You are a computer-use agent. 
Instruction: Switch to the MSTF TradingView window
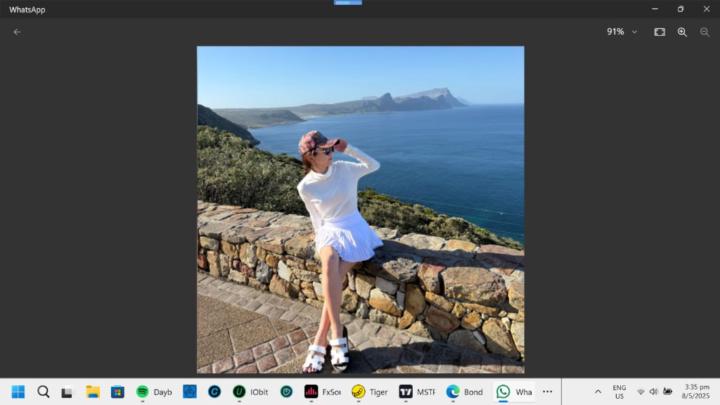tap(417, 392)
